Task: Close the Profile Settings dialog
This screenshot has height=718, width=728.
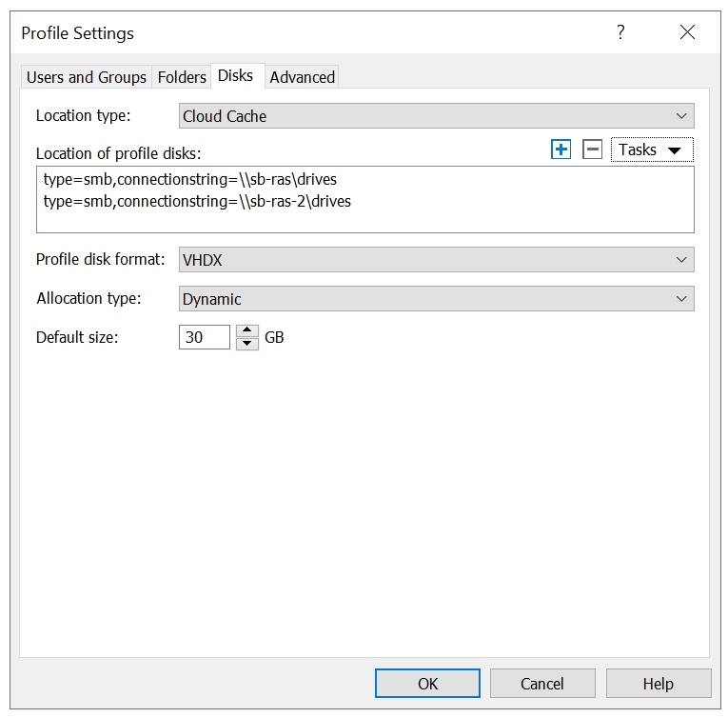Action: (x=687, y=32)
